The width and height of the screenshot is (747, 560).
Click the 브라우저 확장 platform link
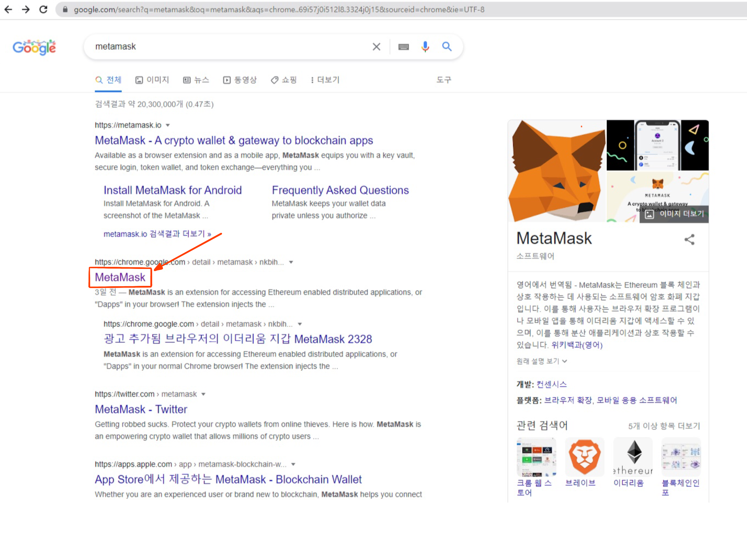coord(568,400)
